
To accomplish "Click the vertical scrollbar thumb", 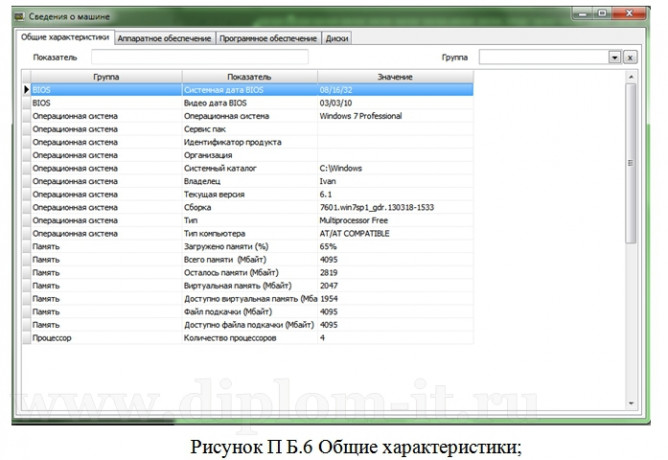I will point(631,163).
